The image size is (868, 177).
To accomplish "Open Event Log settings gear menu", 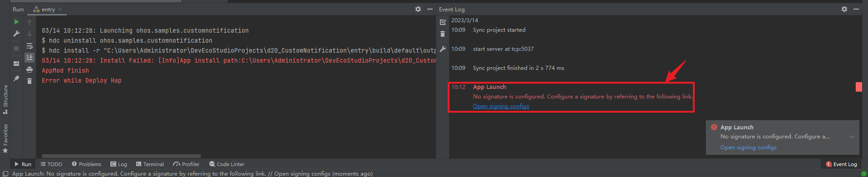I will pos(844,9).
